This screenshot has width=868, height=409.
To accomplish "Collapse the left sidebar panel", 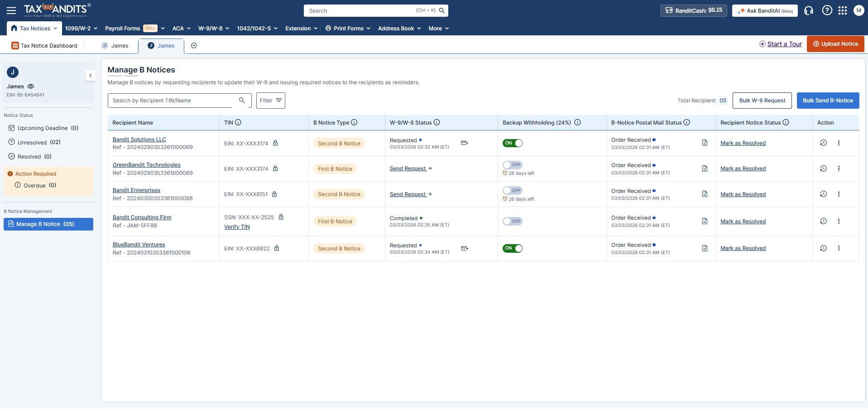I will [x=91, y=76].
